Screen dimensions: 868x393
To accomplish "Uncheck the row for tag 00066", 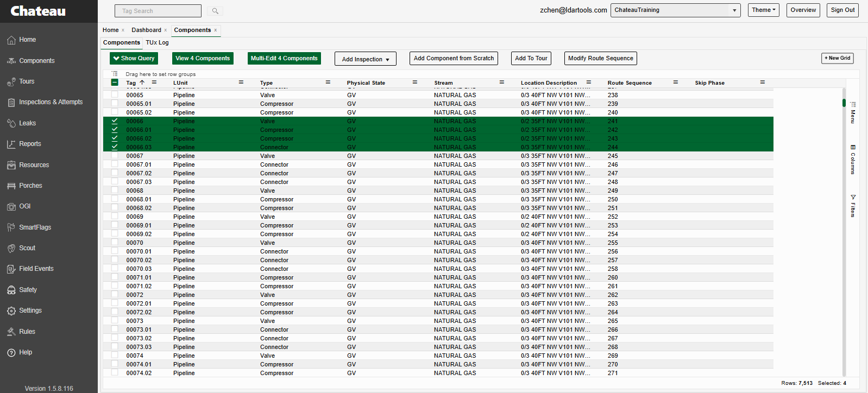I will pos(115,121).
